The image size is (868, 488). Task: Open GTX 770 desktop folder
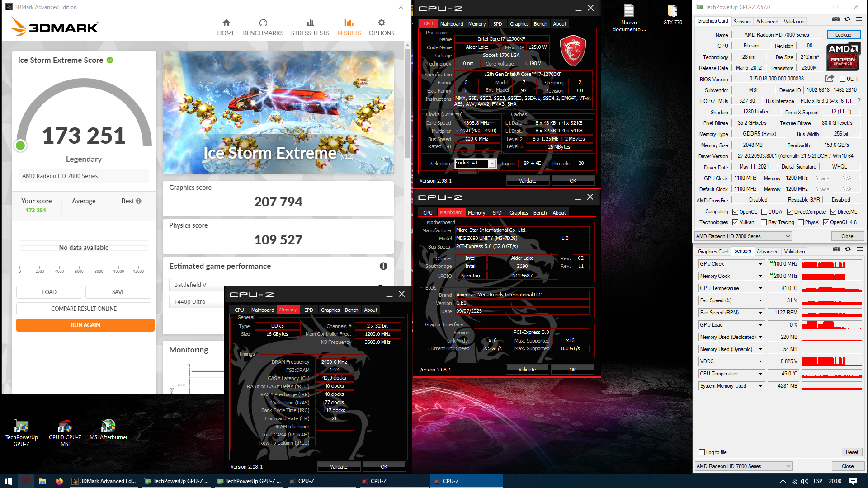pyautogui.click(x=673, y=14)
